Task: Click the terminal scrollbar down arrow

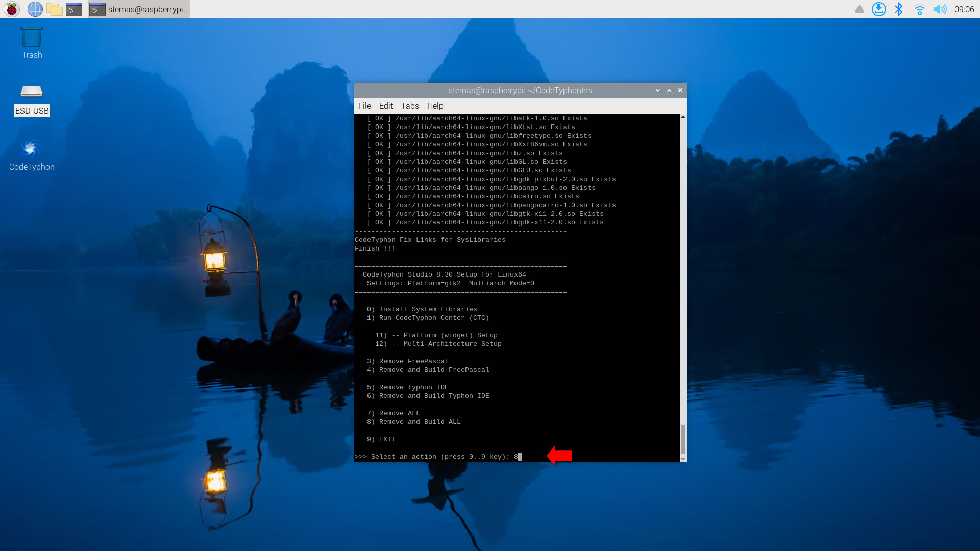Action: pyautogui.click(x=683, y=459)
